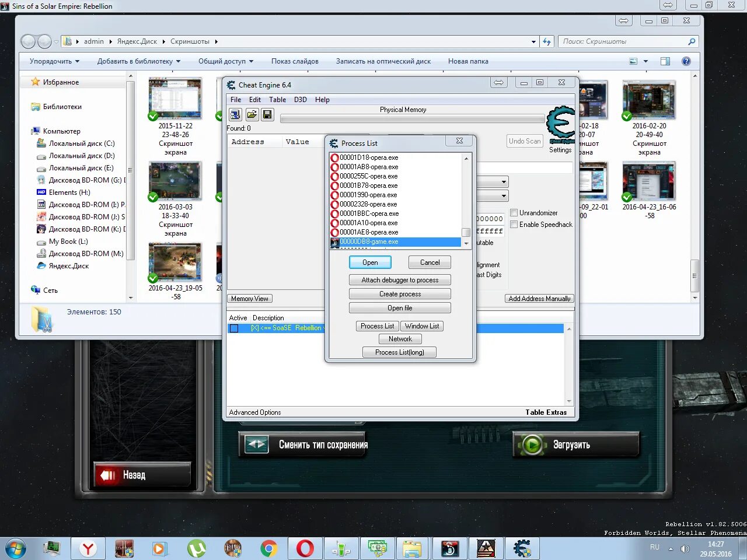Open Общий доступ dropdown in Explorer
This screenshot has width=747, height=560.
click(x=226, y=61)
